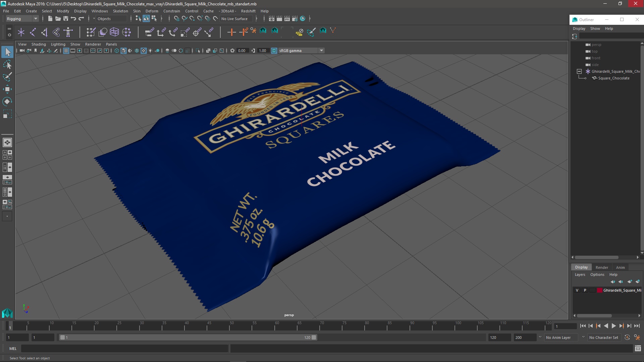Screen dimensions: 644x362
Task: Open the Outliner Show menu
Action: [x=595, y=28]
